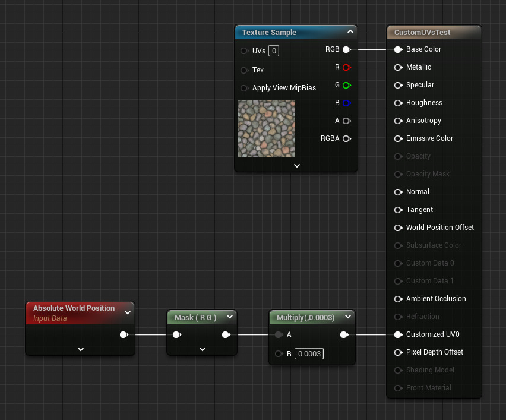This screenshot has width=506, height=420.
Task: Click the RGBA output pin
Action: (346, 139)
